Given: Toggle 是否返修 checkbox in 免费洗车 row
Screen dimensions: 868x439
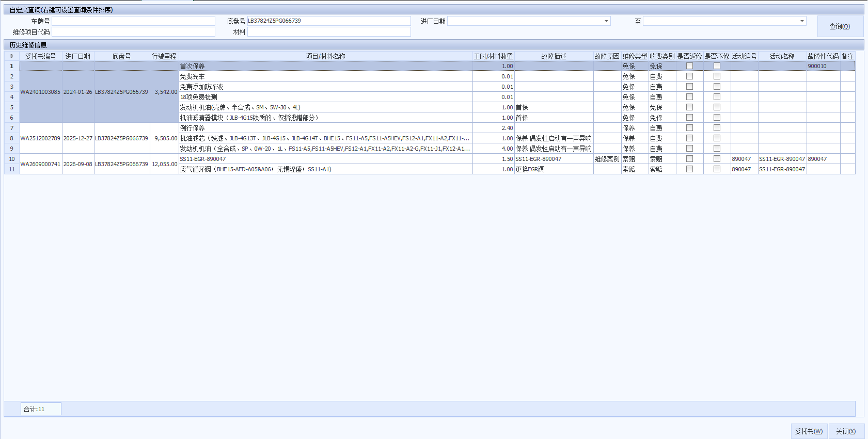Looking at the screenshot, I should coord(689,76).
